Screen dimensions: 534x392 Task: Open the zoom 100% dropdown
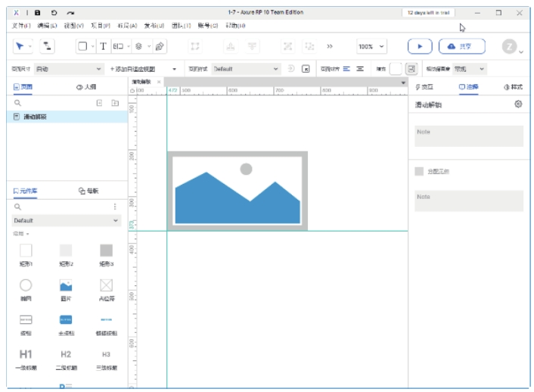point(371,46)
